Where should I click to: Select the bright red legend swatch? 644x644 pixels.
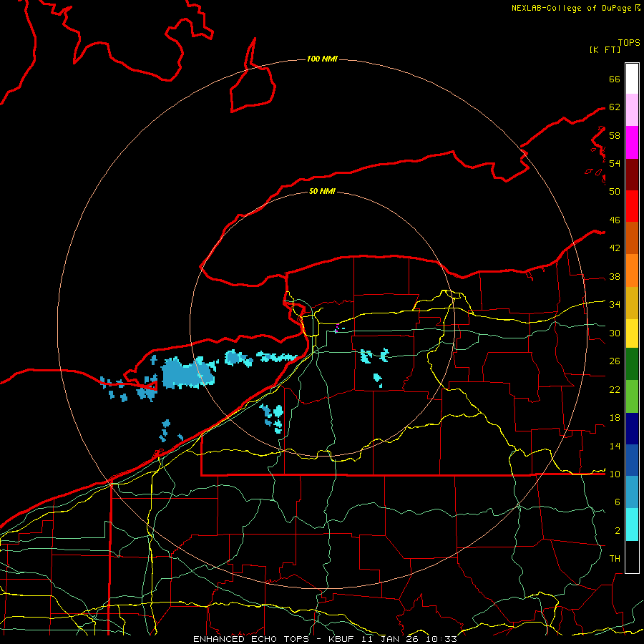coord(632,206)
